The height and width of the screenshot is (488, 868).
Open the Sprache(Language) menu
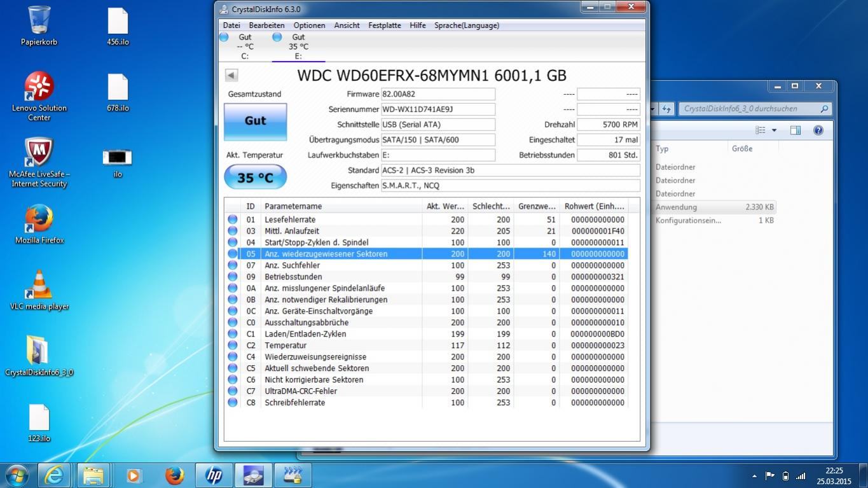[x=467, y=25]
